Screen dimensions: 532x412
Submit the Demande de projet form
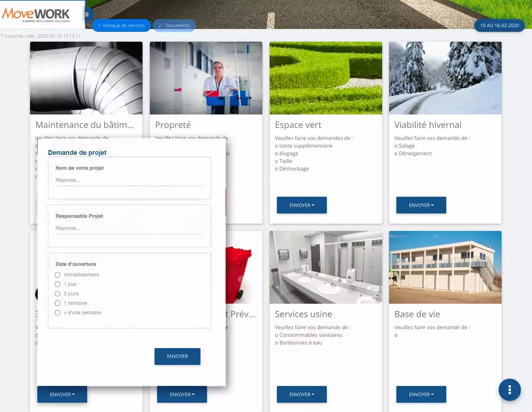[177, 356]
